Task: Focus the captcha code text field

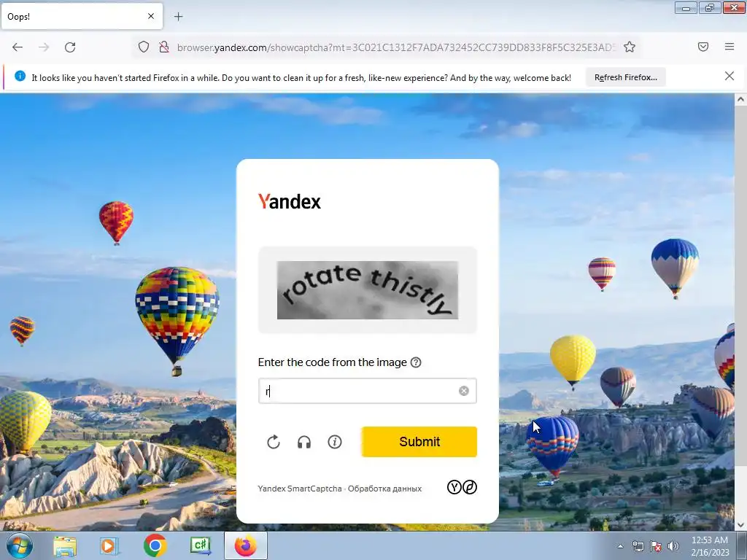Action: [368, 391]
